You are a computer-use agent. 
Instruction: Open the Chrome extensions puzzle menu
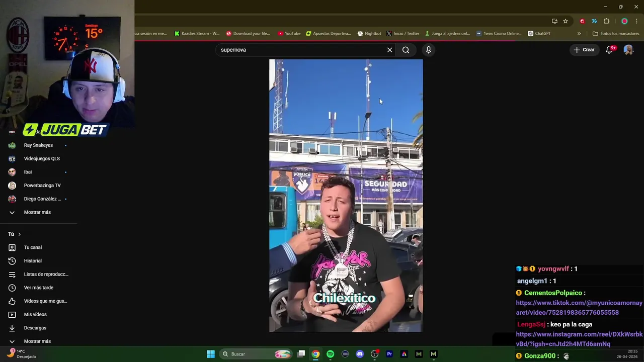[x=606, y=21]
